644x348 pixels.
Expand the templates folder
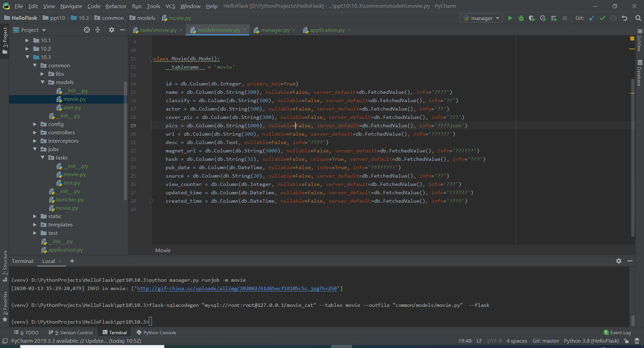(x=35, y=225)
